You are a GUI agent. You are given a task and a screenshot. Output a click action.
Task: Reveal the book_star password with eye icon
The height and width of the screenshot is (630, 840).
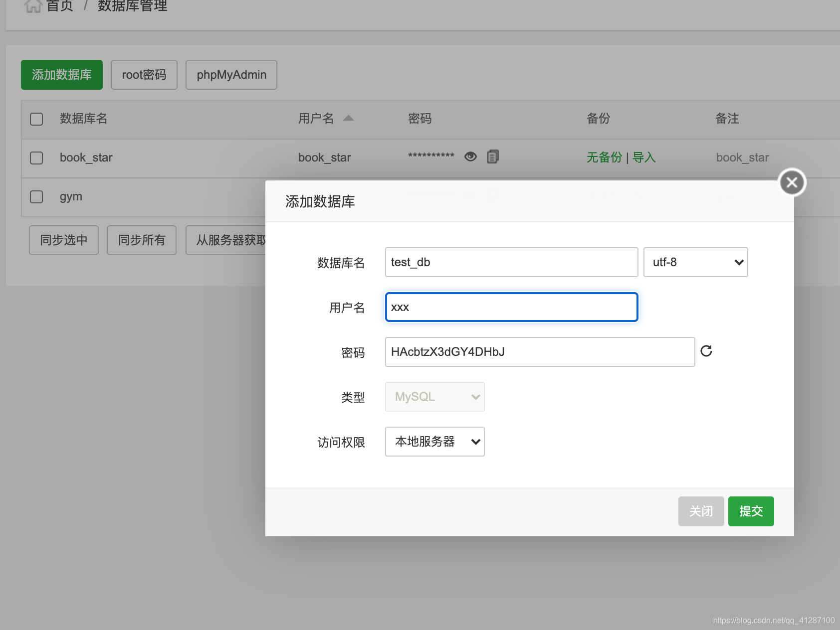coord(470,157)
